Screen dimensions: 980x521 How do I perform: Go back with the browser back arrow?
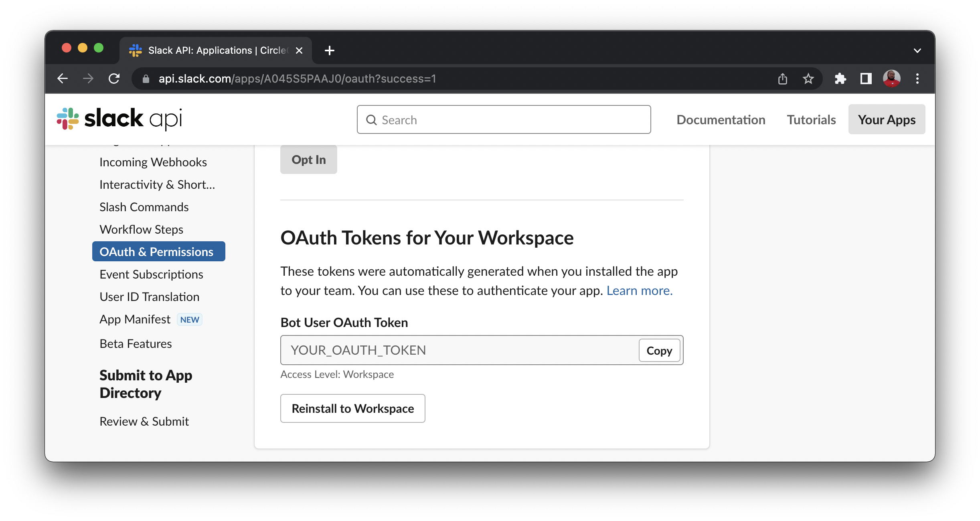click(63, 79)
